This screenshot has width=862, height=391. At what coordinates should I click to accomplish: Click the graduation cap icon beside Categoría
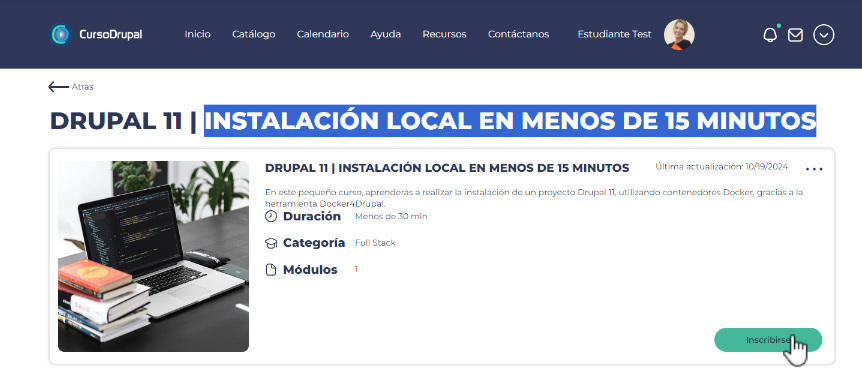[270, 243]
